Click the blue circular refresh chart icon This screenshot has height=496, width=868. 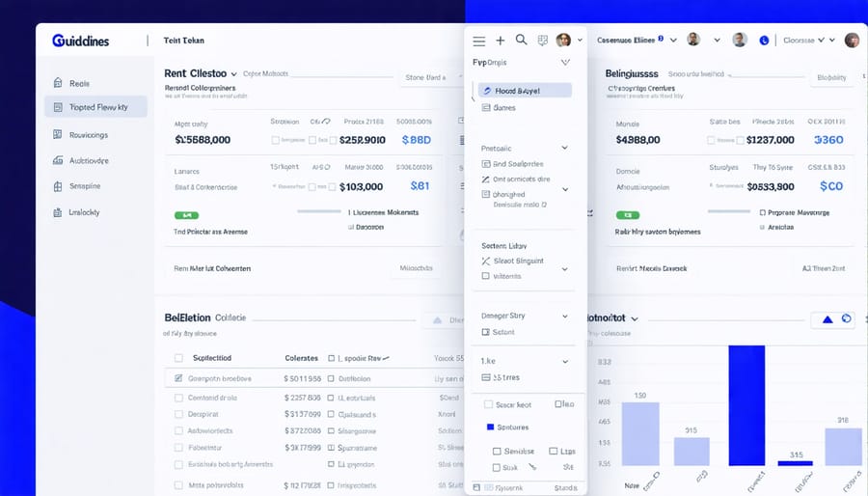coord(847,318)
